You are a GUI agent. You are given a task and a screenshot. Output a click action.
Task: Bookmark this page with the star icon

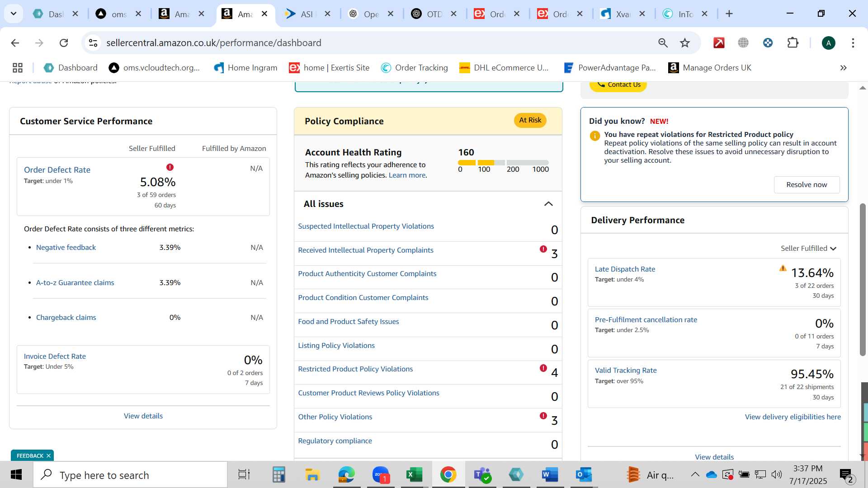[x=685, y=43]
